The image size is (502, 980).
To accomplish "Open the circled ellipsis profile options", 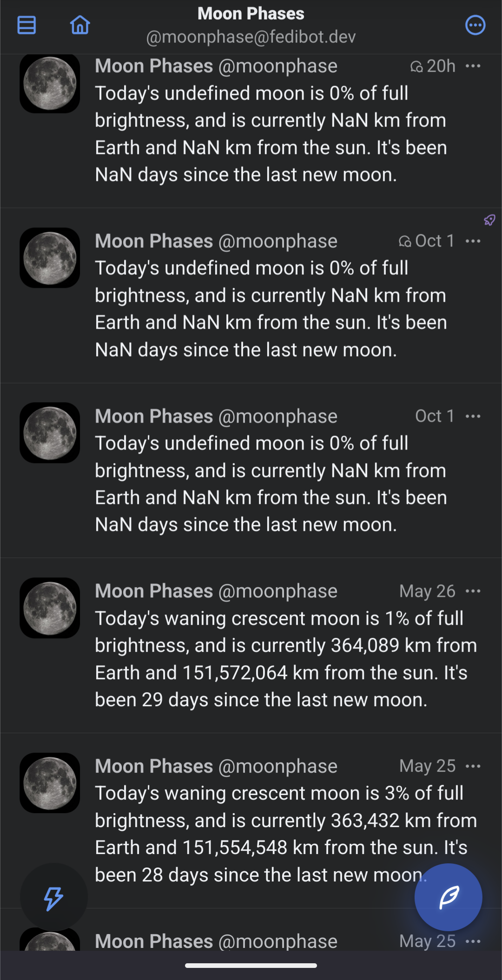I will [x=475, y=25].
